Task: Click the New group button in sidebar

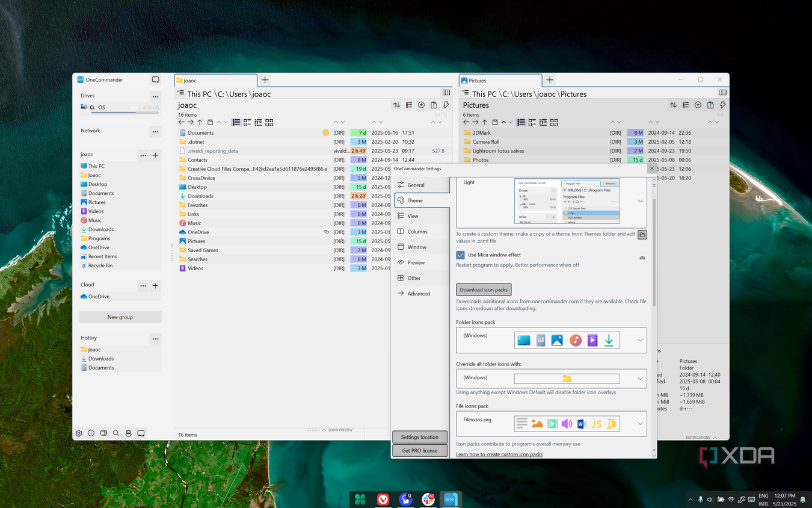Action: pyautogui.click(x=120, y=317)
